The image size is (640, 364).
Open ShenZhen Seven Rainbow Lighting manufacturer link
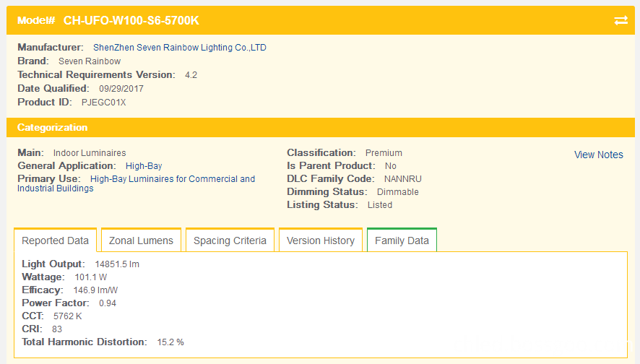180,48
